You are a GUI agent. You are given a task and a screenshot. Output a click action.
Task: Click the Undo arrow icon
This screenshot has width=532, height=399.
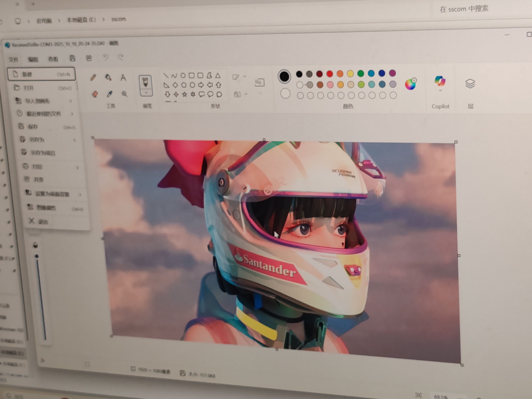(106, 57)
